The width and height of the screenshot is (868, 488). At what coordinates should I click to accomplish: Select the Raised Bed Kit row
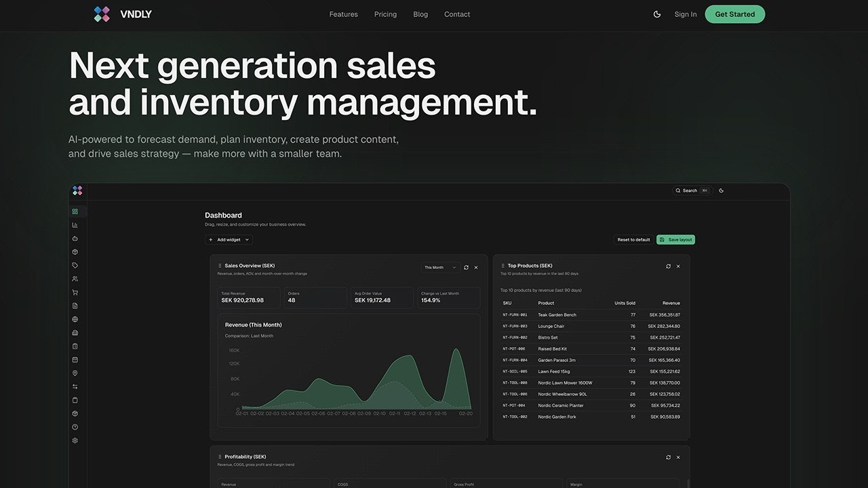pos(591,348)
